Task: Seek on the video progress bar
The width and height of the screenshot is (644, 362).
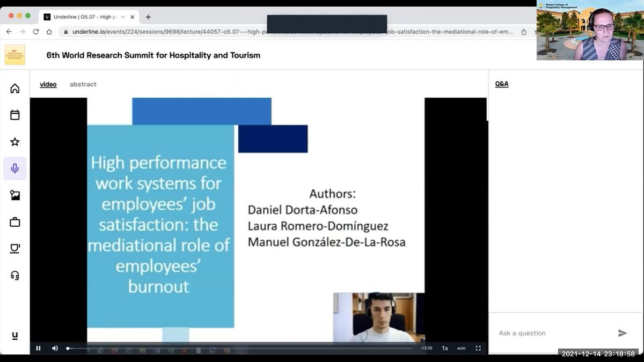Action: [x=240, y=349]
